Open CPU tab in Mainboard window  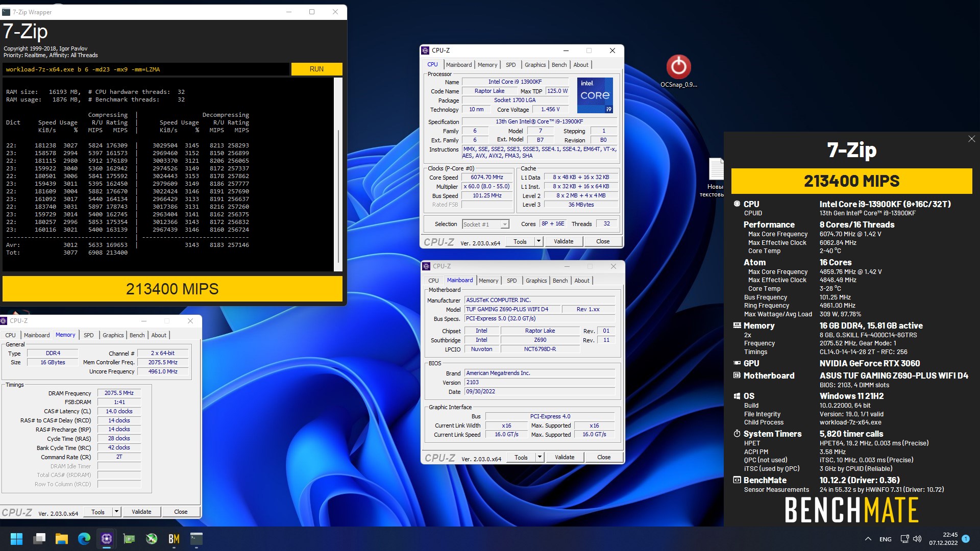(x=433, y=281)
